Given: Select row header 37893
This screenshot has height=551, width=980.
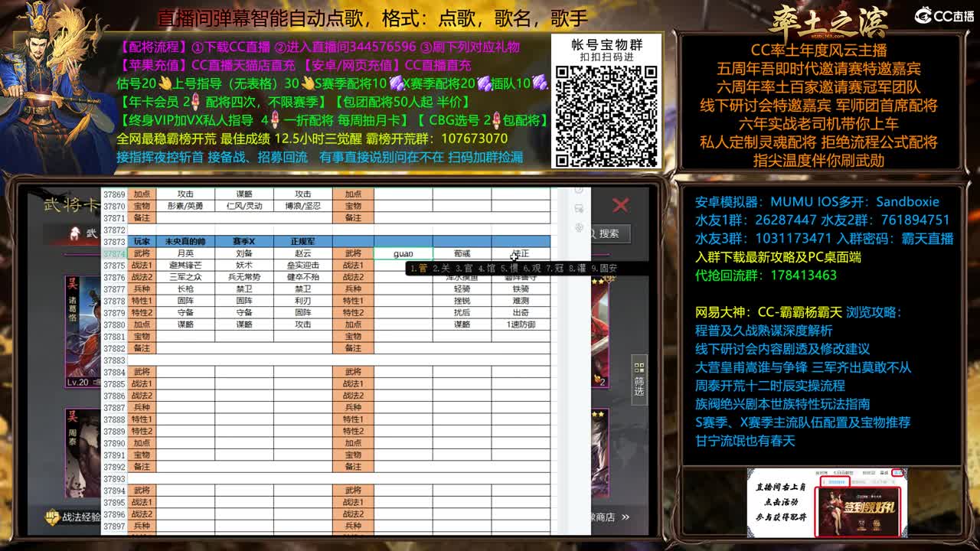Looking at the screenshot, I should (x=114, y=479).
